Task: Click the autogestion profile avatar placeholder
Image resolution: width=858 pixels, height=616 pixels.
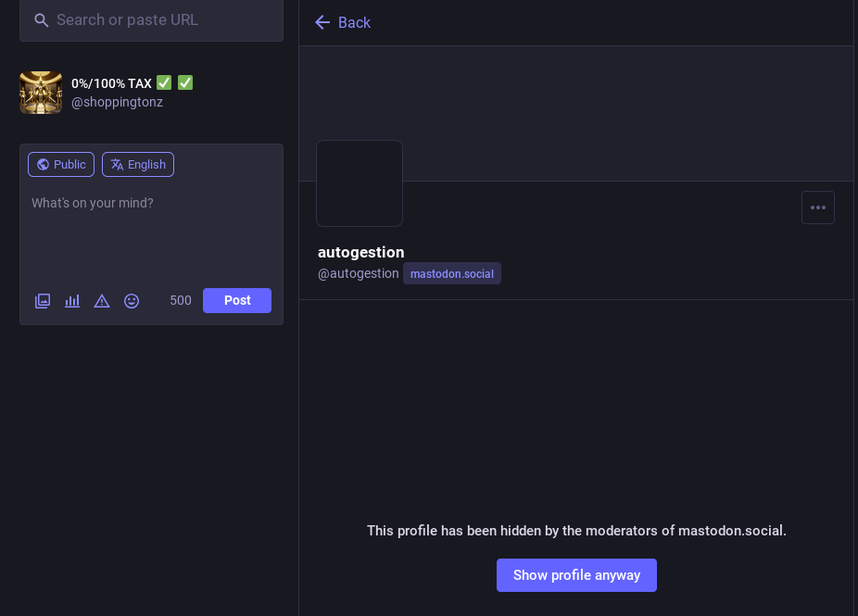Action: pyautogui.click(x=360, y=183)
